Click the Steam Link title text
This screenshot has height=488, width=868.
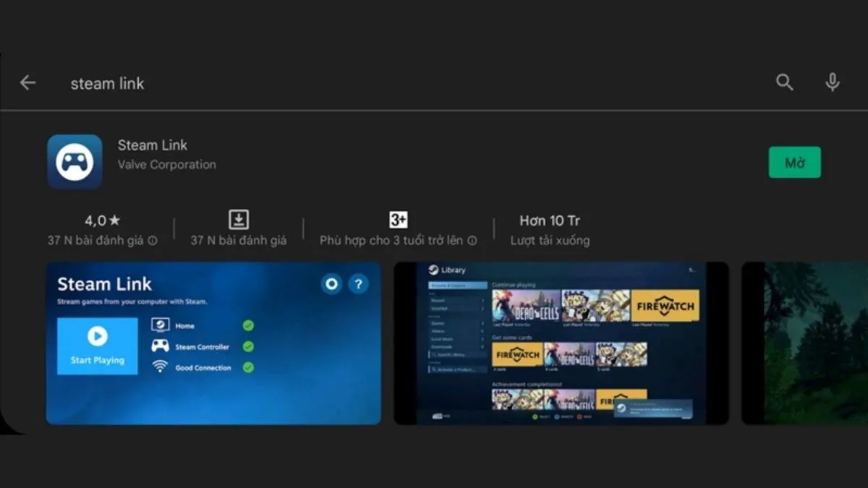pos(152,145)
